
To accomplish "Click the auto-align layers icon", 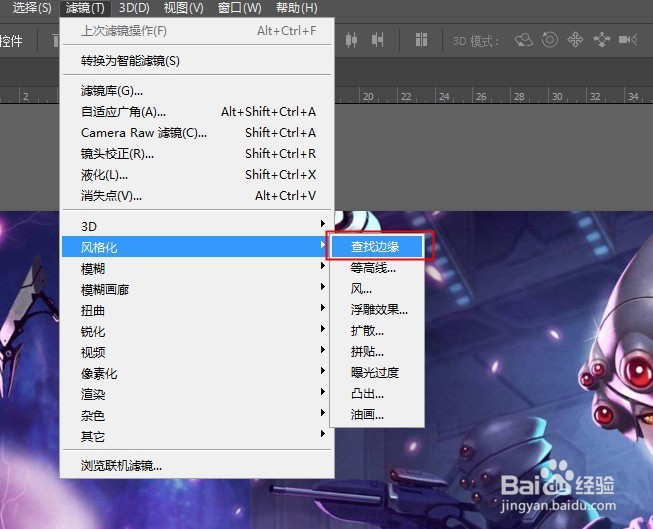I will (x=421, y=40).
